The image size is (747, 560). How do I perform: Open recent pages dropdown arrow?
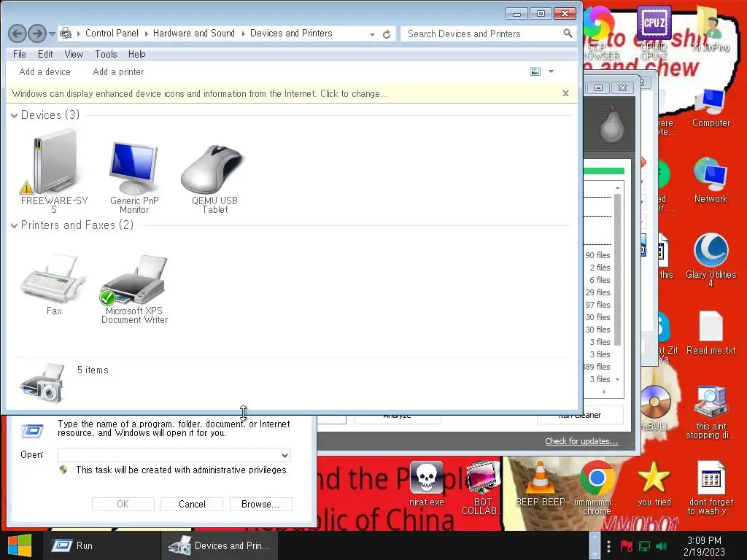52,34
